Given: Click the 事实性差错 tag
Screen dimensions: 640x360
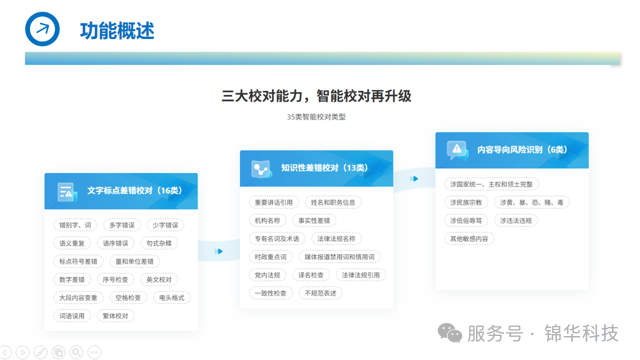Looking at the screenshot, I should [314, 220].
